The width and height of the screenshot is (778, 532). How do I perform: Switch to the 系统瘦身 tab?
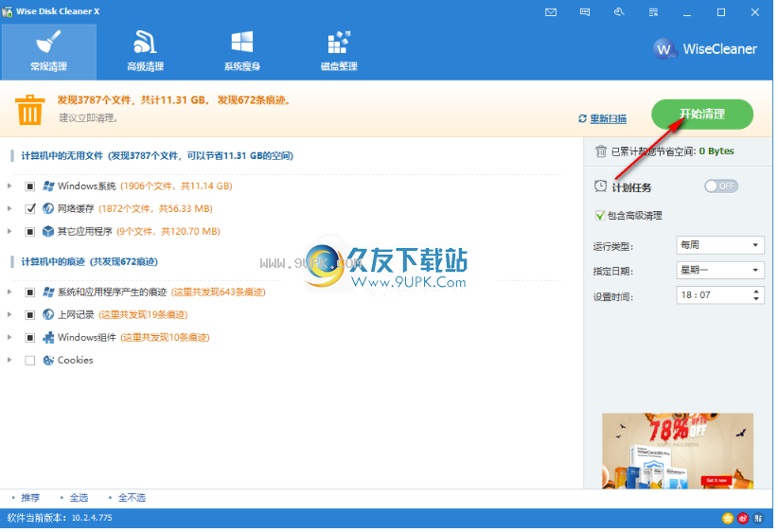242,52
